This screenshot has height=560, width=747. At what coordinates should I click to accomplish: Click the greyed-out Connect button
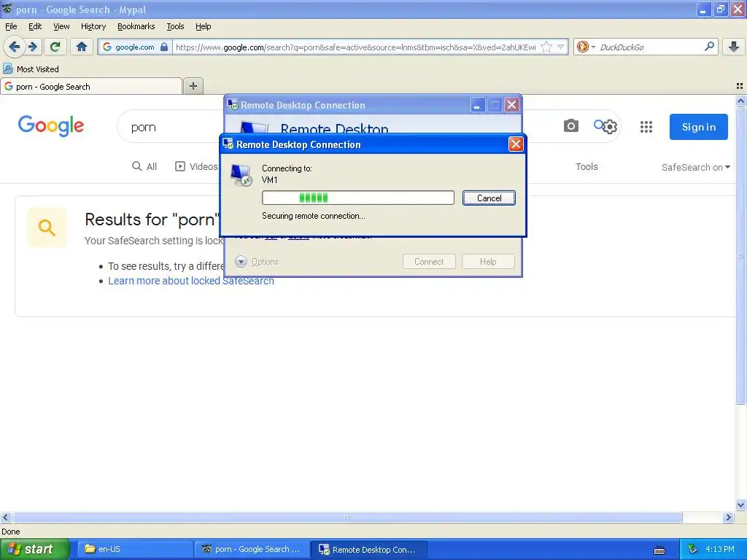[429, 262]
